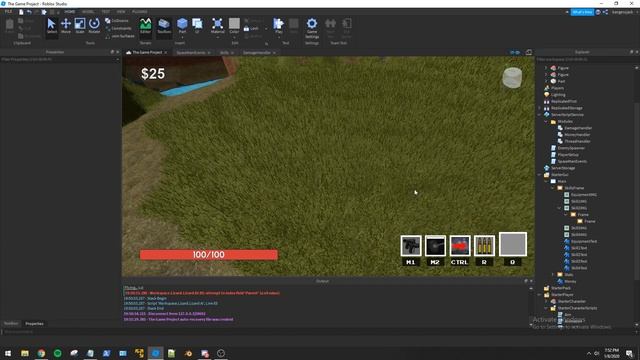Select the DamageHandler module in Explorer
The image size is (640, 360).
pos(578,128)
